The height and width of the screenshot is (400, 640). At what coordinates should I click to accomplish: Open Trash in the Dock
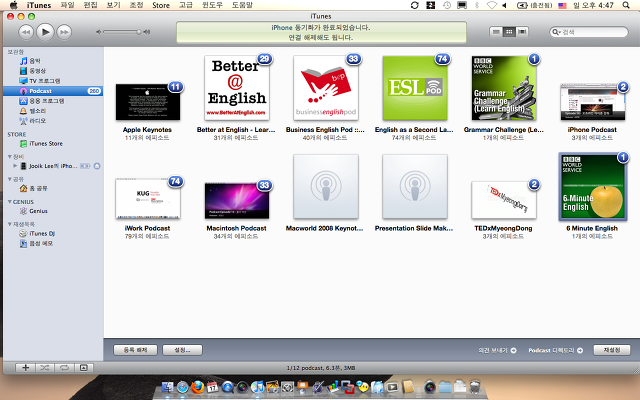pos(475,386)
